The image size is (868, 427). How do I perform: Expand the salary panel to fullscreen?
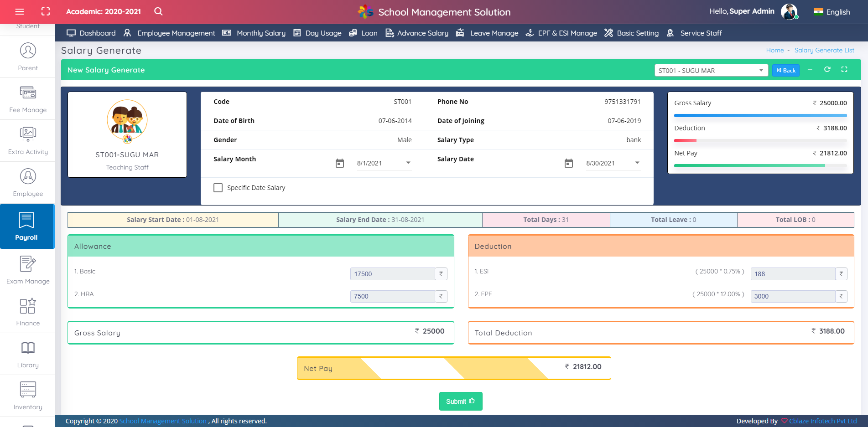tap(844, 70)
